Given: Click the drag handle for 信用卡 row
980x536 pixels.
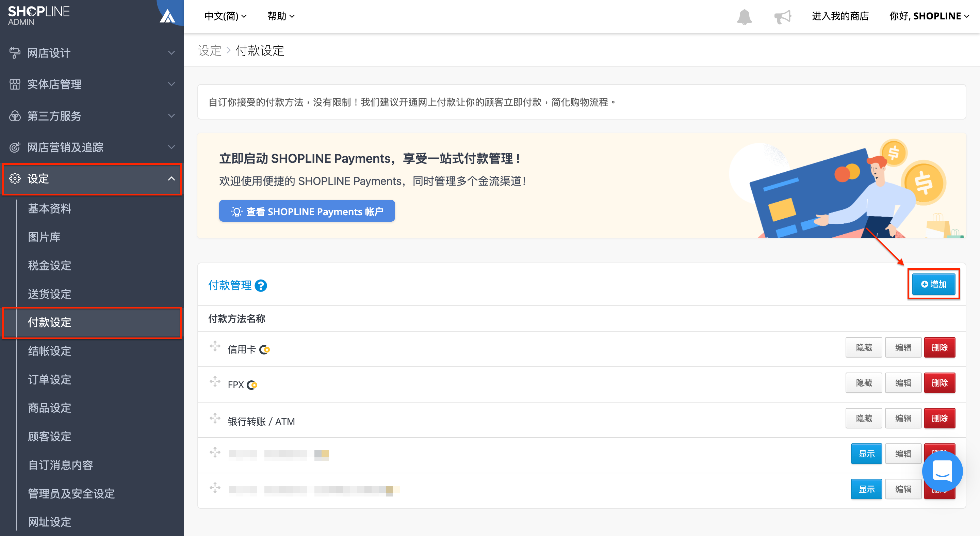Looking at the screenshot, I should (215, 346).
